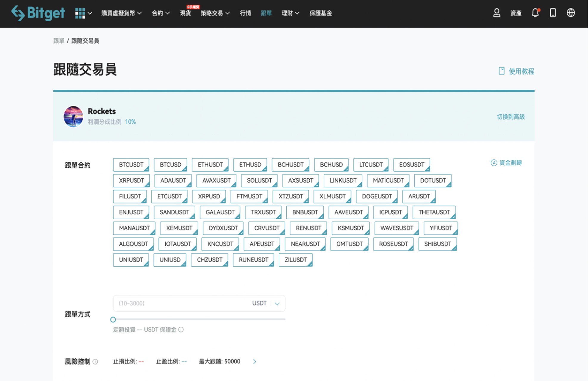
Task: Expand risk control settings arrow
Action: pos(255,362)
